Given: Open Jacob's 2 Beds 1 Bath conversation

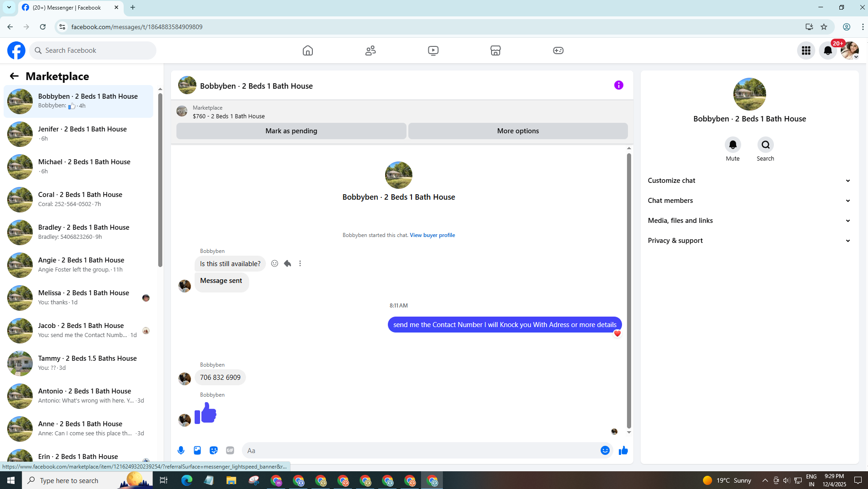Looking at the screenshot, I should click(x=79, y=331).
